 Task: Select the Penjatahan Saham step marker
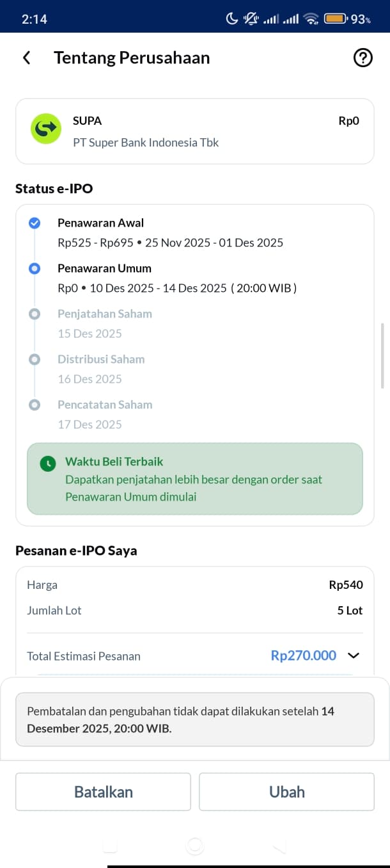(35, 314)
